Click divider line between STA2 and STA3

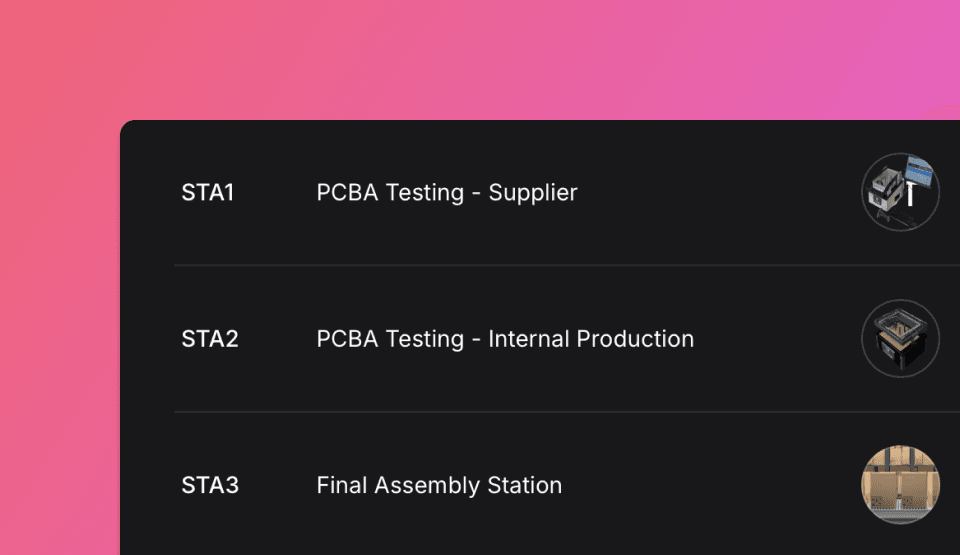click(x=567, y=412)
